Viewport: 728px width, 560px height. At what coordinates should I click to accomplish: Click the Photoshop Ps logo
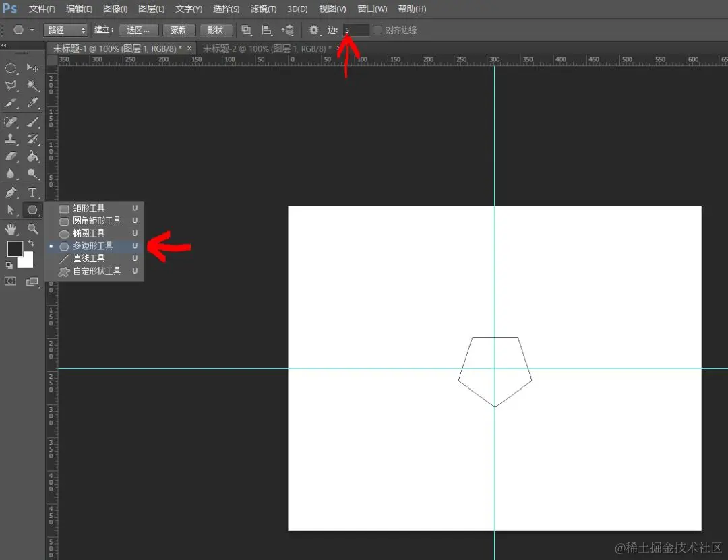pyautogui.click(x=9, y=8)
